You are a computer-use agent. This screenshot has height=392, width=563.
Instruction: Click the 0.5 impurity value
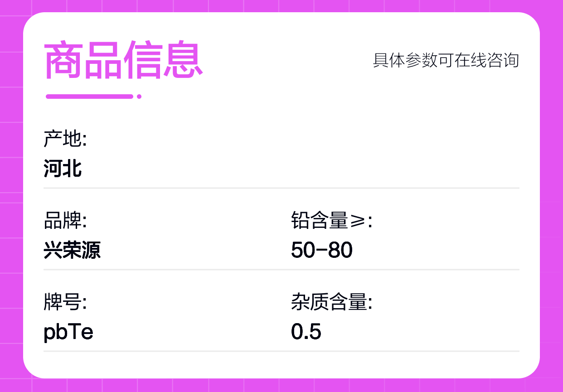[x=306, y=332]
